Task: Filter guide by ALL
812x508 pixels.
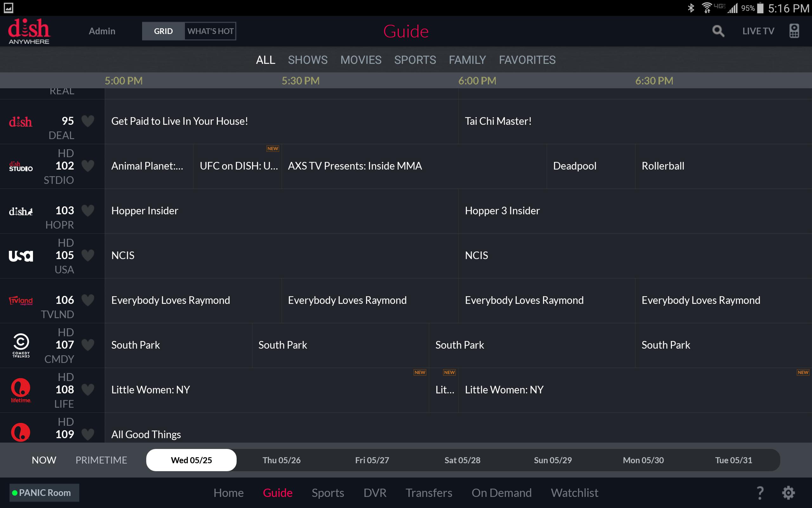Action: pyautogui.click(x=265, y=60)
